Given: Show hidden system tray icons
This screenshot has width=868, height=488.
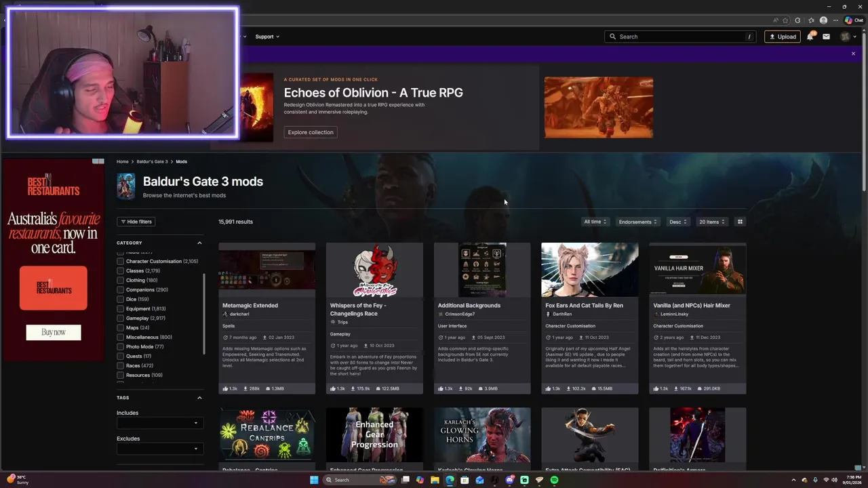Looking at the screenshot, I should point(795,480).
